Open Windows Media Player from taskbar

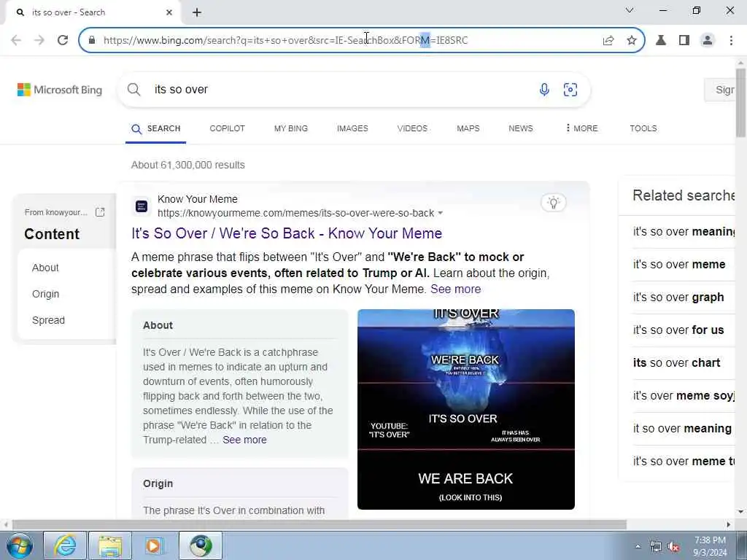pos(155,545)
